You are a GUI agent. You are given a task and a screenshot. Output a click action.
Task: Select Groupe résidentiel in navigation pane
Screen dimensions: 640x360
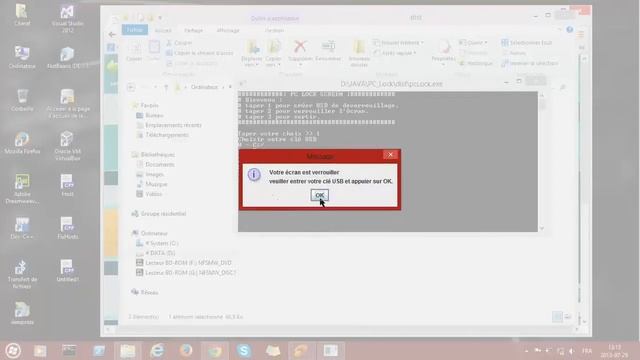(159, 213)
